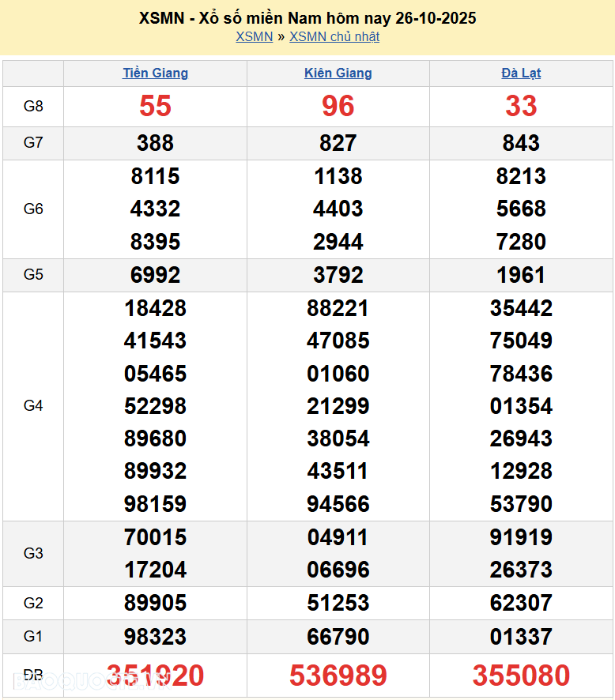Select Kiên Giang G1 number 66790
Image resolution: width=615 pixels, height=700 pixels.
338,636
